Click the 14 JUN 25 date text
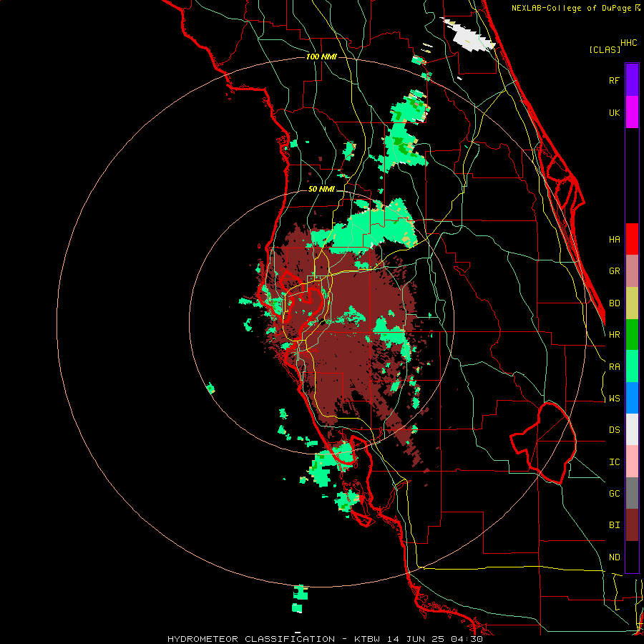Screen dimensions: 644x644 416,639
